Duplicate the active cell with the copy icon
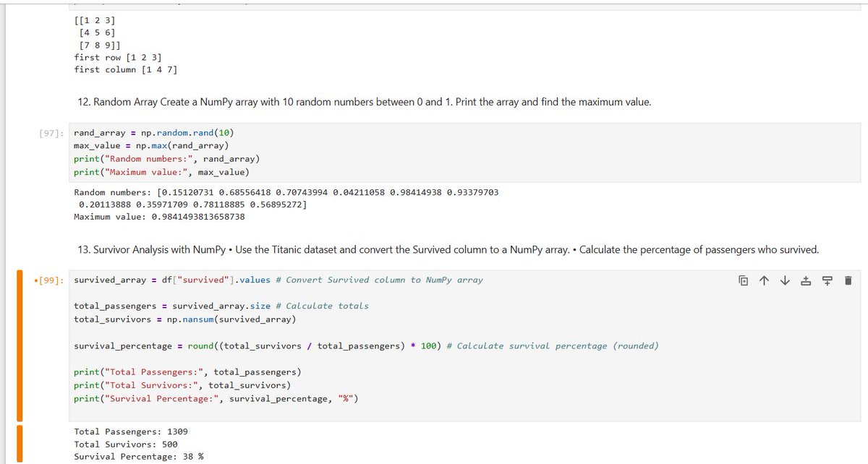868x464 pixels. pyautogui.click(x=743, y=280)
